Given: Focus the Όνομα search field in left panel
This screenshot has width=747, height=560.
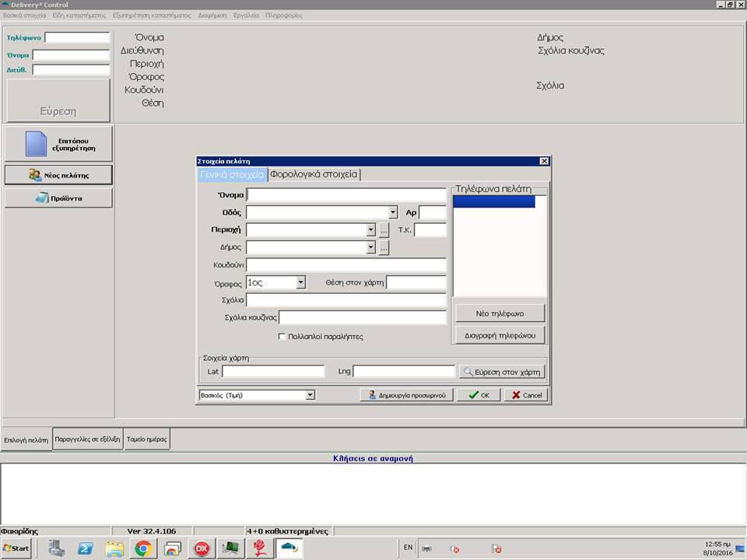Looking at the screenshot, I should (71, 55).
